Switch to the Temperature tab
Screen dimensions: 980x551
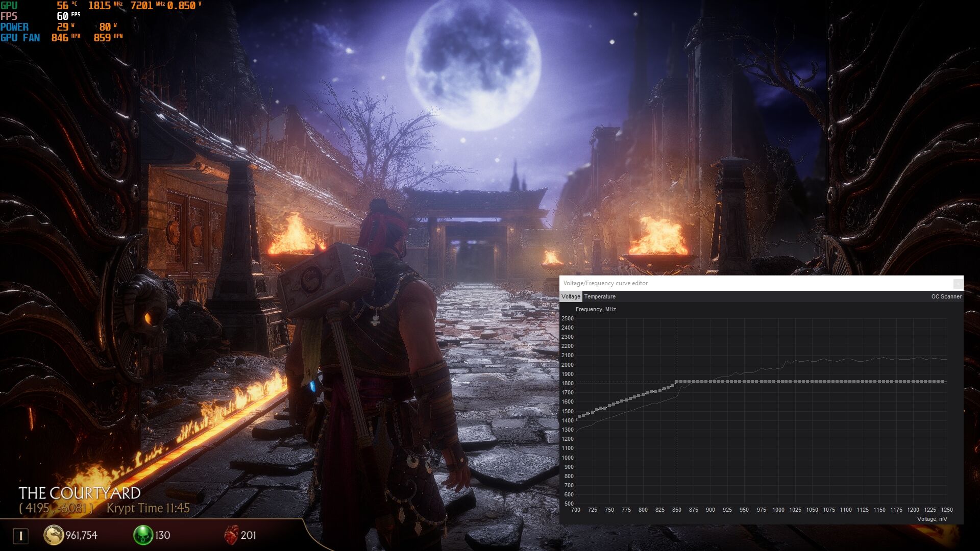click(600, 296)
